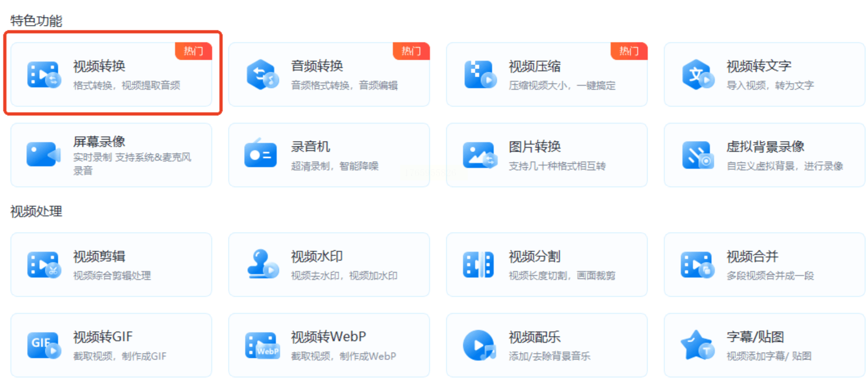Open 视频转文字 feature title

[x=759, y=66]
